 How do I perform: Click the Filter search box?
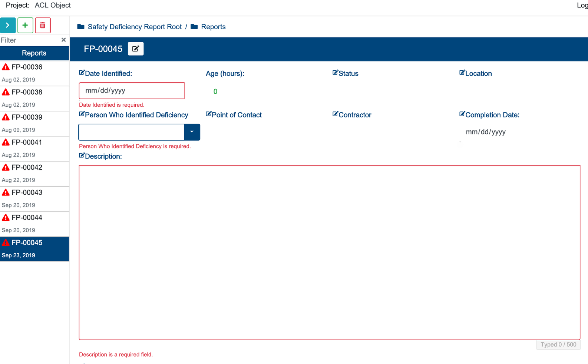pyautogui.click(x=30, y=40)
